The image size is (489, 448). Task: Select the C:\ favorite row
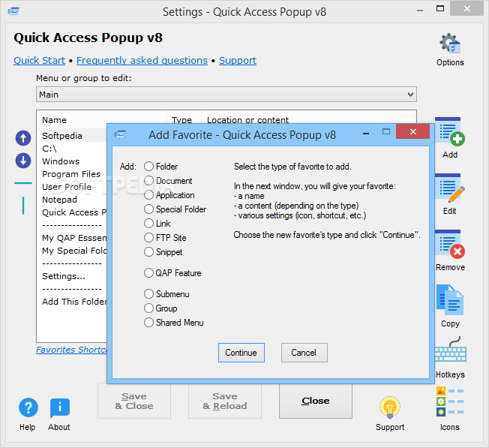72,149
